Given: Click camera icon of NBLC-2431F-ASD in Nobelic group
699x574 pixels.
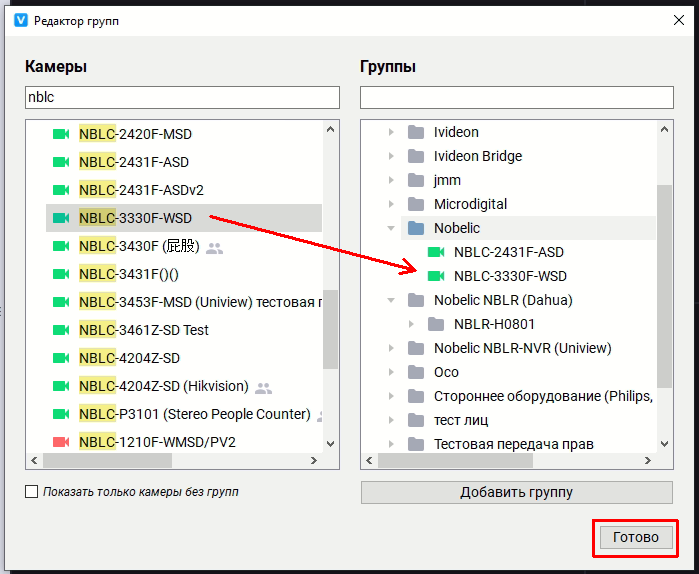Looking at the screenshot, I should tap(436, 252).
